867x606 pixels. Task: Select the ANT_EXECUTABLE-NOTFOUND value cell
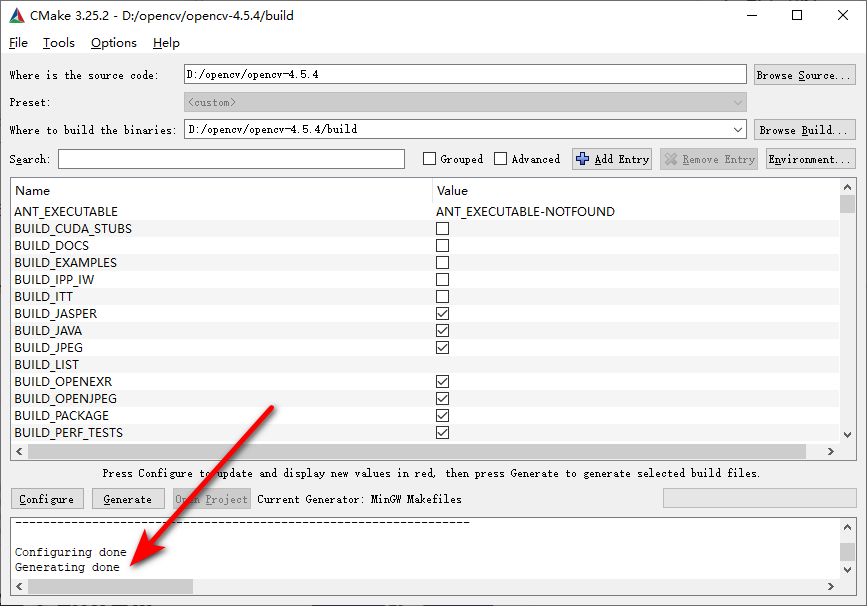coord(525,212)
